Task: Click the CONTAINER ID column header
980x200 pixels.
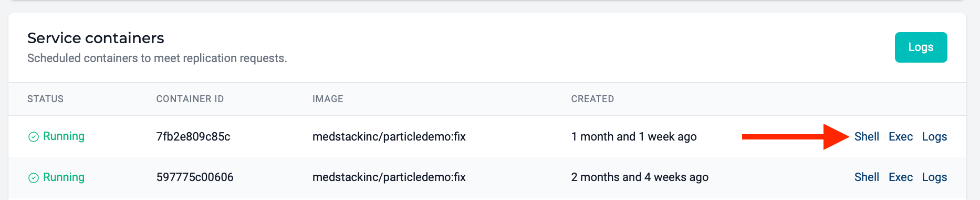Action: (190, 99)
